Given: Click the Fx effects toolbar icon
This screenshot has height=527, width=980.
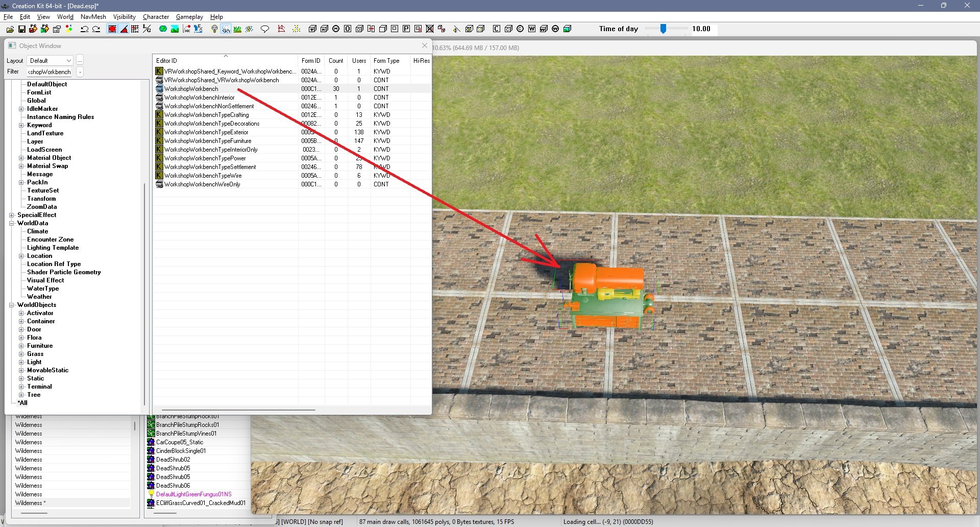Looking at the screenshot, I should point(198,29).
